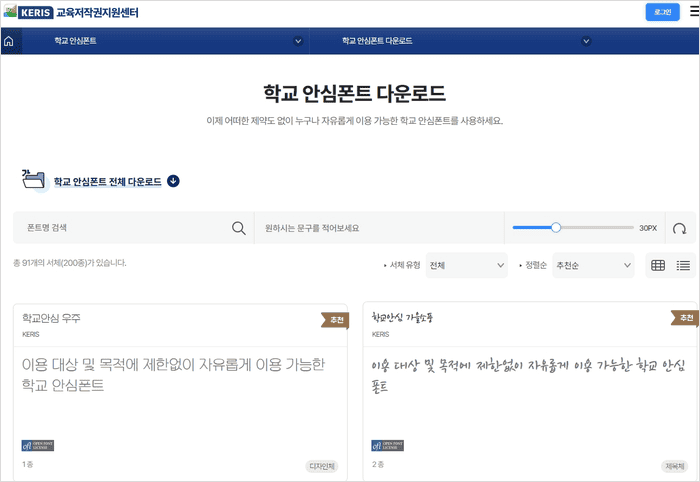This screenshot has width=700, height=482.
Task: Focus the 원하시는 문구를 적어보세요 field
Action: 379,228
